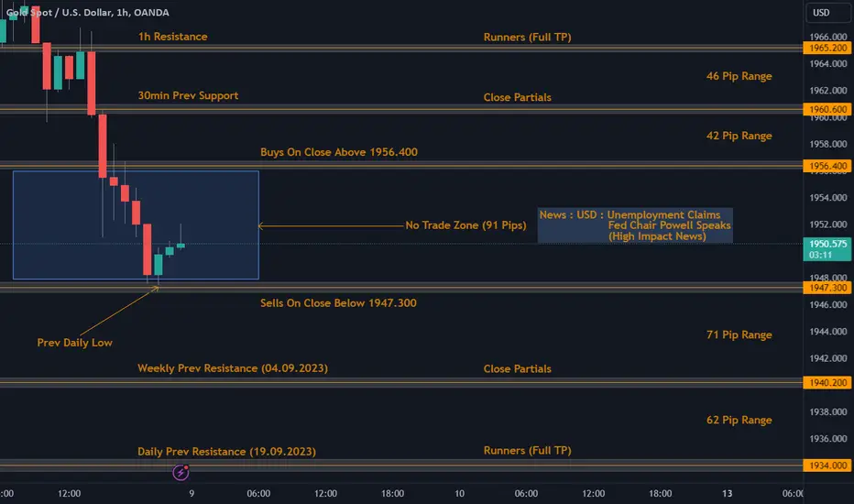Select "Sells On Close Below 1947.300" text
The height and width of the screenshot is (504, 854).
338,303
